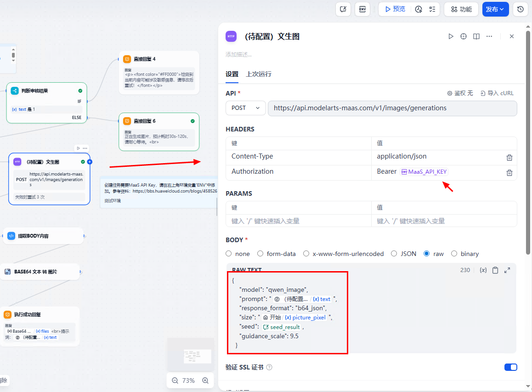532x392 pixels.
Task: Click the MaaS_API_KEY variable tag
Action: tap(424, 172)
